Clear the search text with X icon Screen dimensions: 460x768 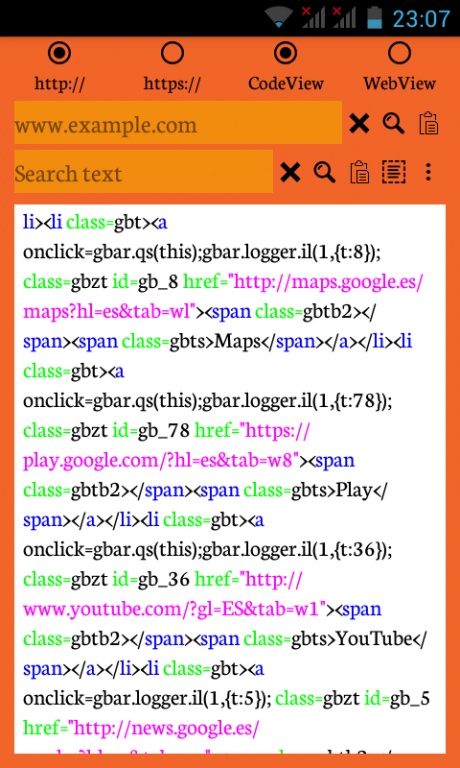(x=290, y=172)
